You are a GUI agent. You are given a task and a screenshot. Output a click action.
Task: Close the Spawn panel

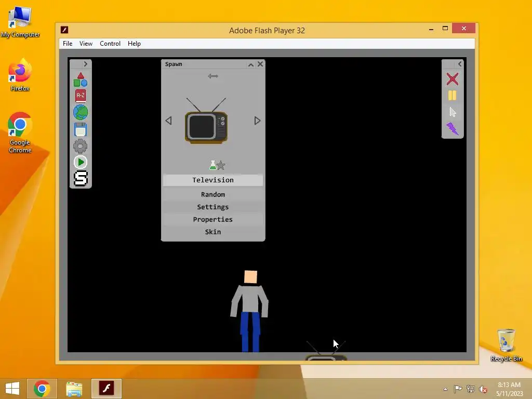(260, 64)
